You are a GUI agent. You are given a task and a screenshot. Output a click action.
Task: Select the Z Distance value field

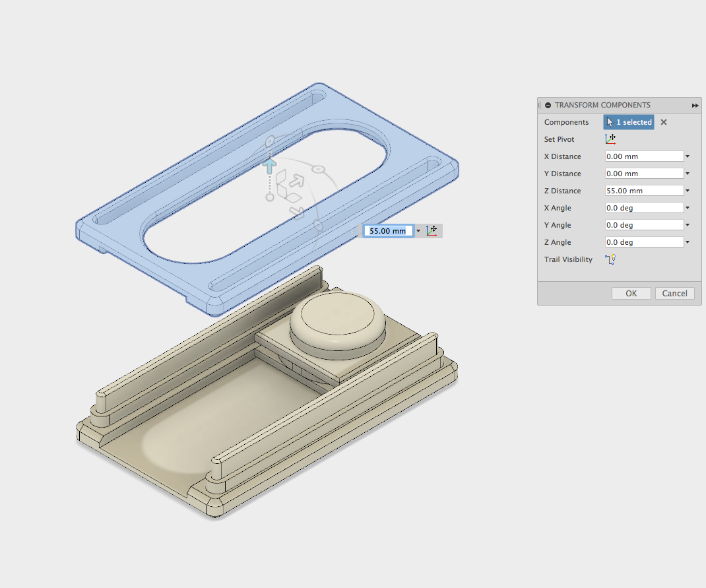[x=643, y=191]
